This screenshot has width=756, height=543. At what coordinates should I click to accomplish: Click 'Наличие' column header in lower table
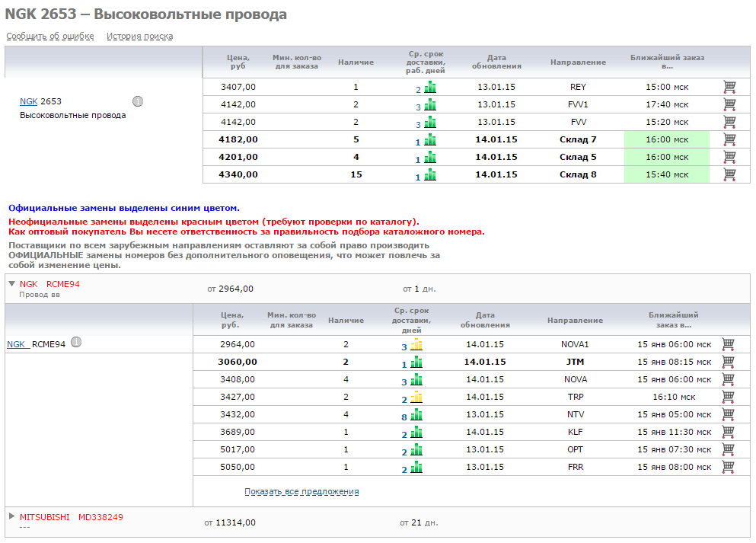pos(346,320)
